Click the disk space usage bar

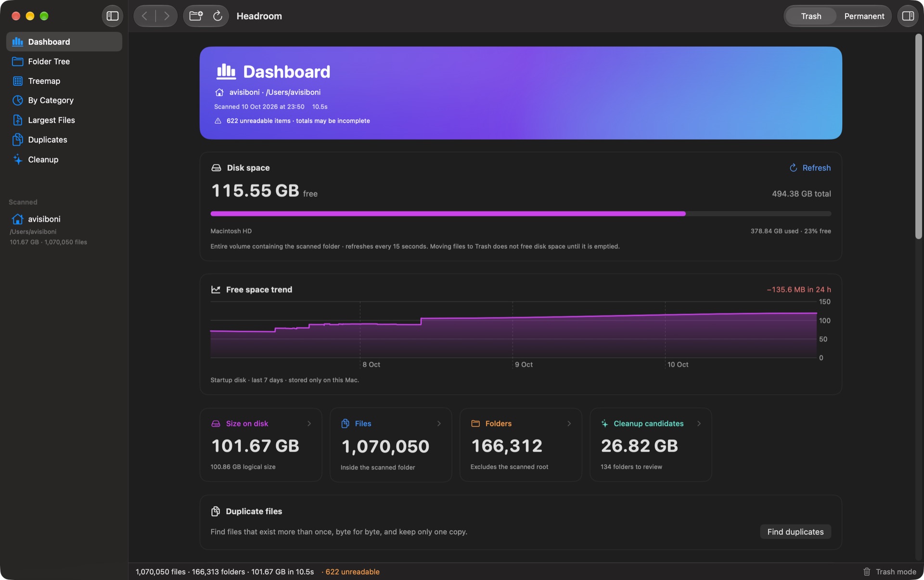(x=521, y=214)
